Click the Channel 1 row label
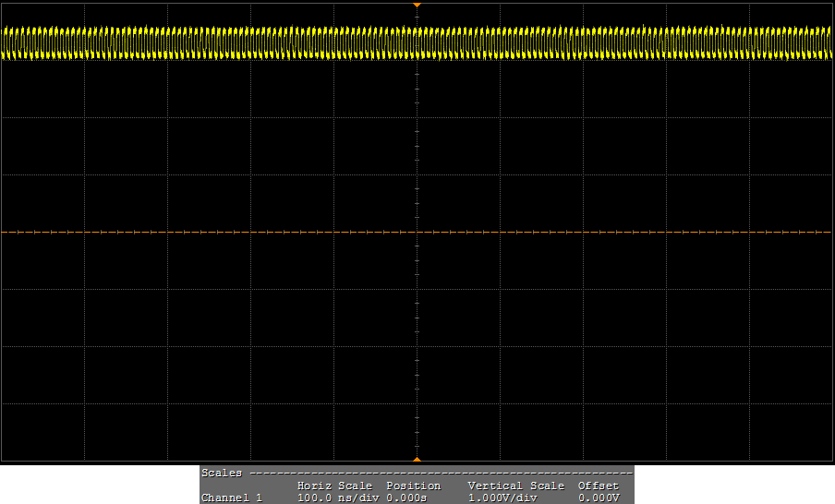This screenshot has width=835, height=504. coord(231,498)
